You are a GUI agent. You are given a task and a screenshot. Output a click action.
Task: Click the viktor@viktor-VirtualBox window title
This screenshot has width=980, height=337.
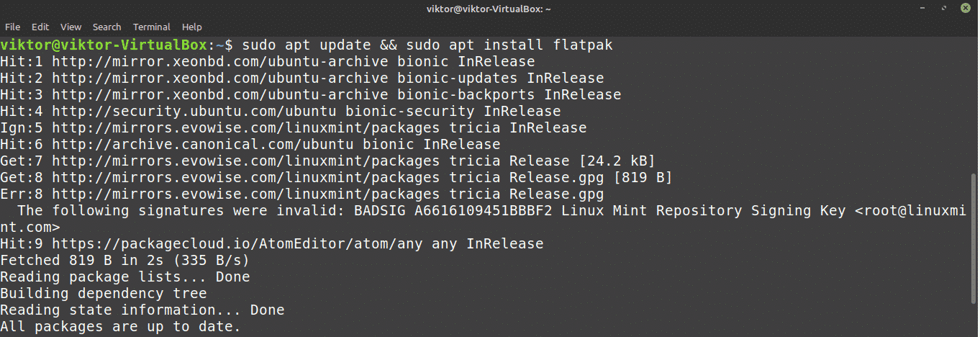point(489,8)
